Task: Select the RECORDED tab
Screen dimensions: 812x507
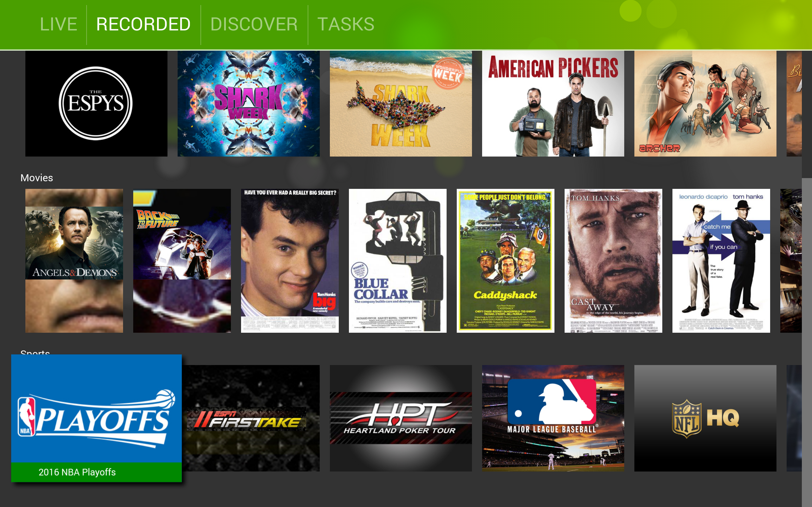Action: (143, 23)
